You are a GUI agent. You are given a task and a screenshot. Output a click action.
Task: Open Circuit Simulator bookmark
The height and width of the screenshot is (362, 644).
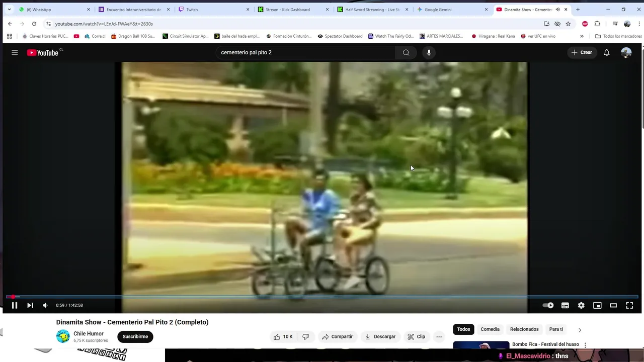[185, 36]
